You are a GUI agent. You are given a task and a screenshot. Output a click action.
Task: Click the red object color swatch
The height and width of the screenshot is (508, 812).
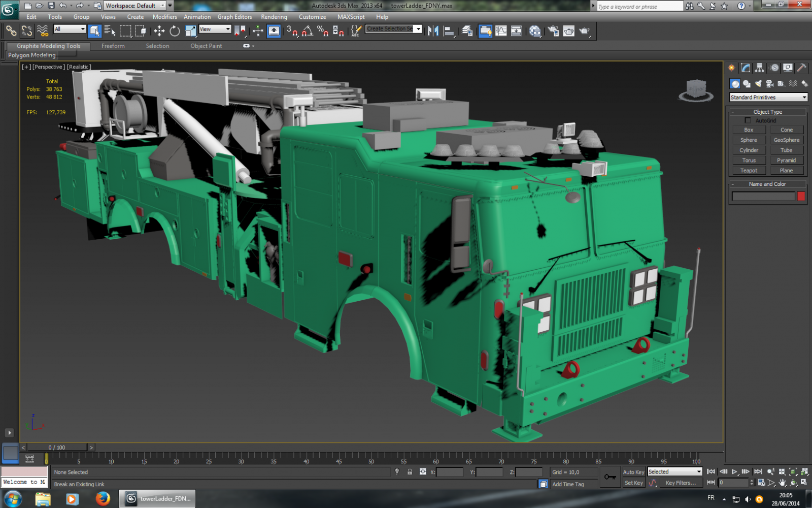click(x=801, y=196)
